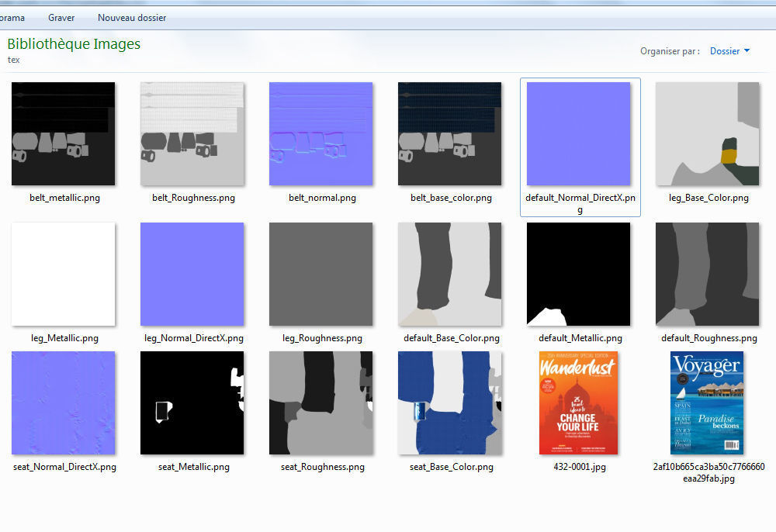Image resolution: width=776 pixels, height=532 pixels.
Task: Select the default_Base_Color.png thumbnail
Action: pos(449,274)
